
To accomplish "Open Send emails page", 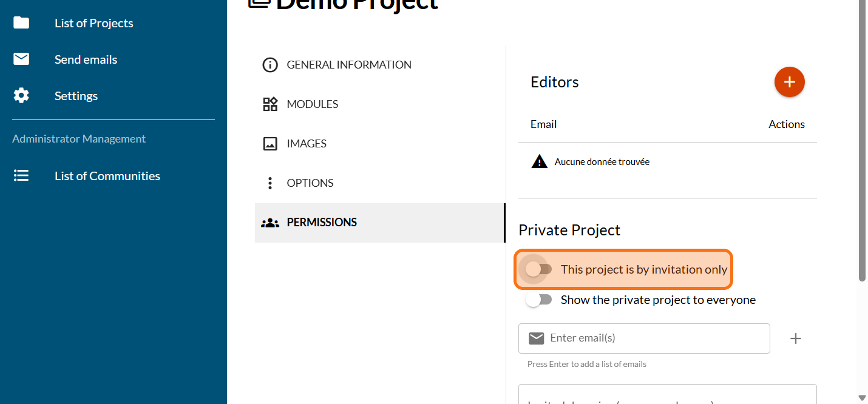I will click(86, 59).
